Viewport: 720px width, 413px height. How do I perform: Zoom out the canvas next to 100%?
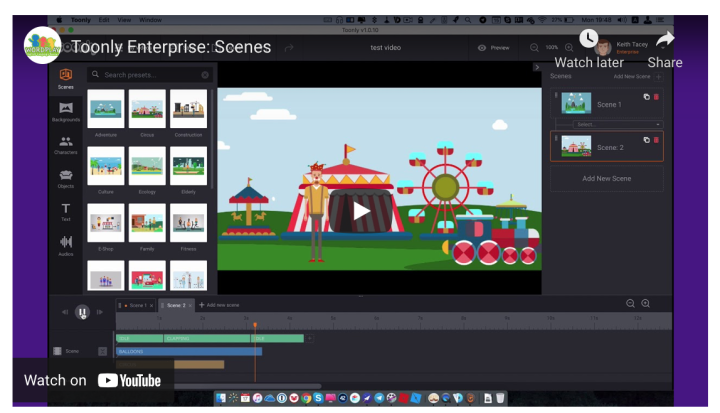tap(533, 48)
